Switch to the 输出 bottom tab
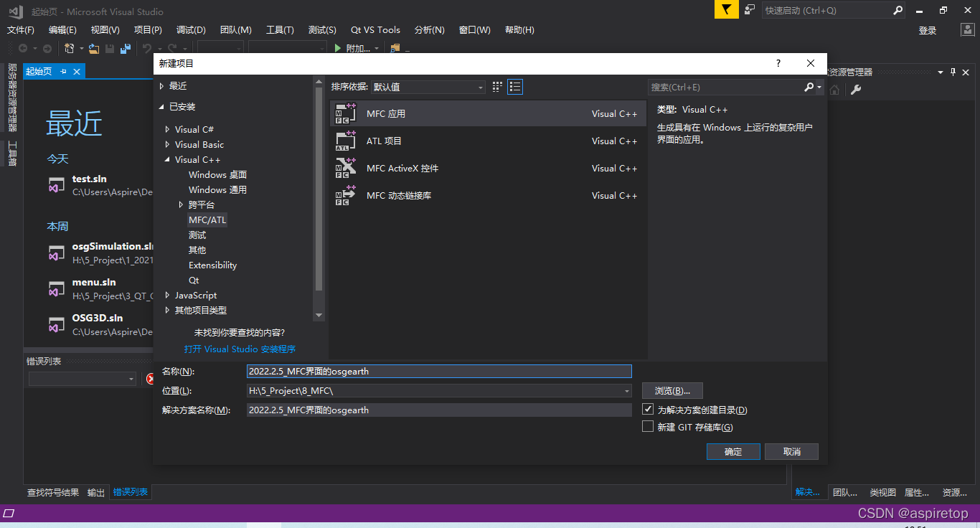This screenshot has width=980, height=528. [96, 493]
